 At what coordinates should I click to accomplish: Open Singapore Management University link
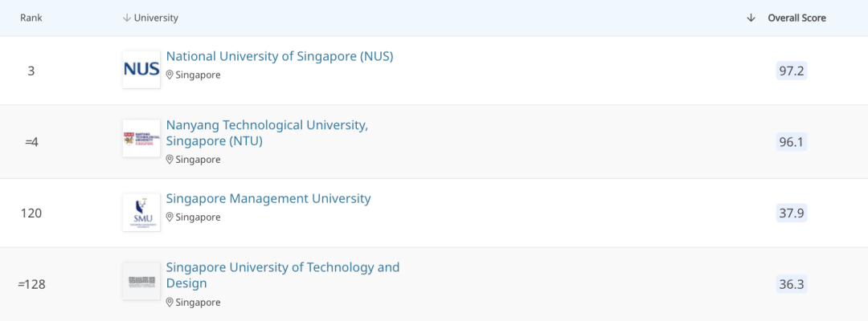point(268,198)
